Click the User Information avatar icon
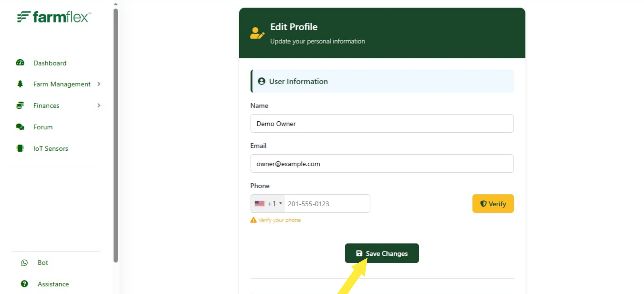Screen dimensions: 644x294 click(261, 81)
